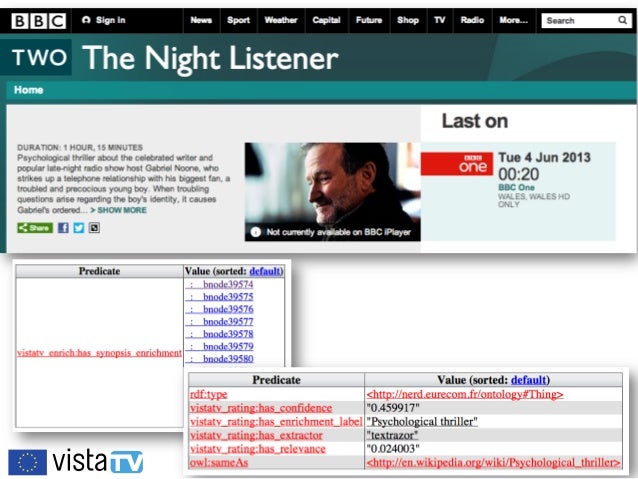Click vistatv_rating:has_relevance predicate

click(x=258, y=448)
